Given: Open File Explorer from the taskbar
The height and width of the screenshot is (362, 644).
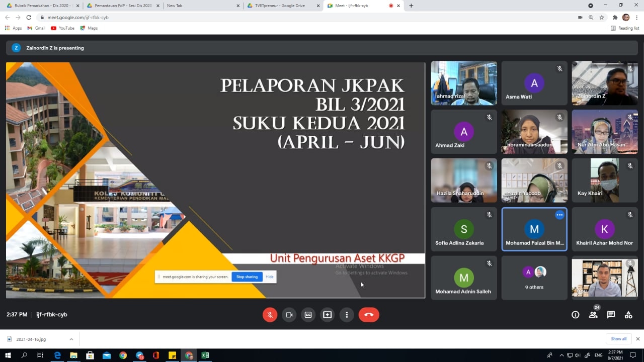Looking at the screenshot, I should pyautogui.click(x=74, y=355).
